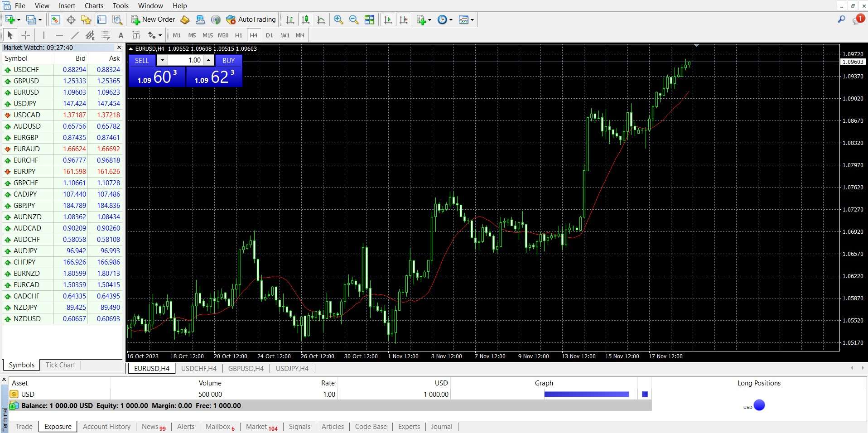
Task: Open the Insert menu
Action: [67, 6]
